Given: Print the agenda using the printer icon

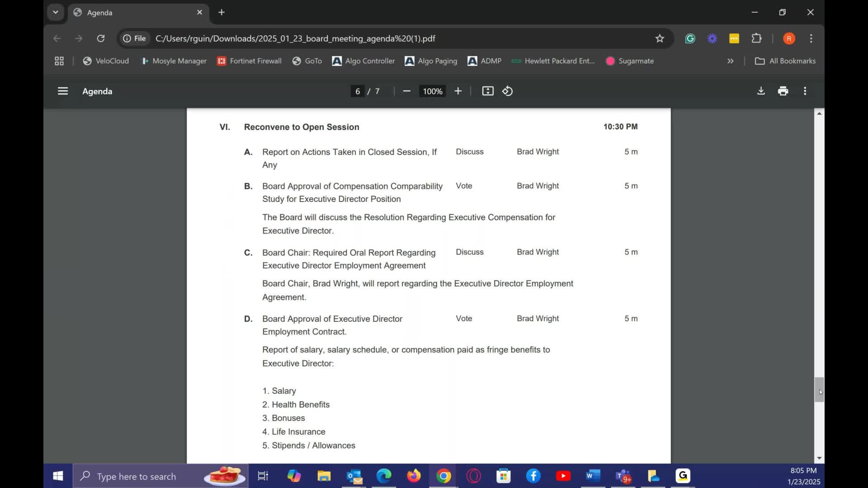Looking at the screenshot, I should (x=783, y=91).
